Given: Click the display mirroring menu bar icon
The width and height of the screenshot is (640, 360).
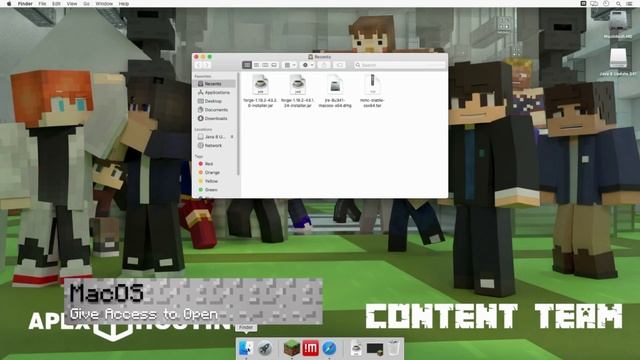Looking at the screenshot, I should point(594,4).
